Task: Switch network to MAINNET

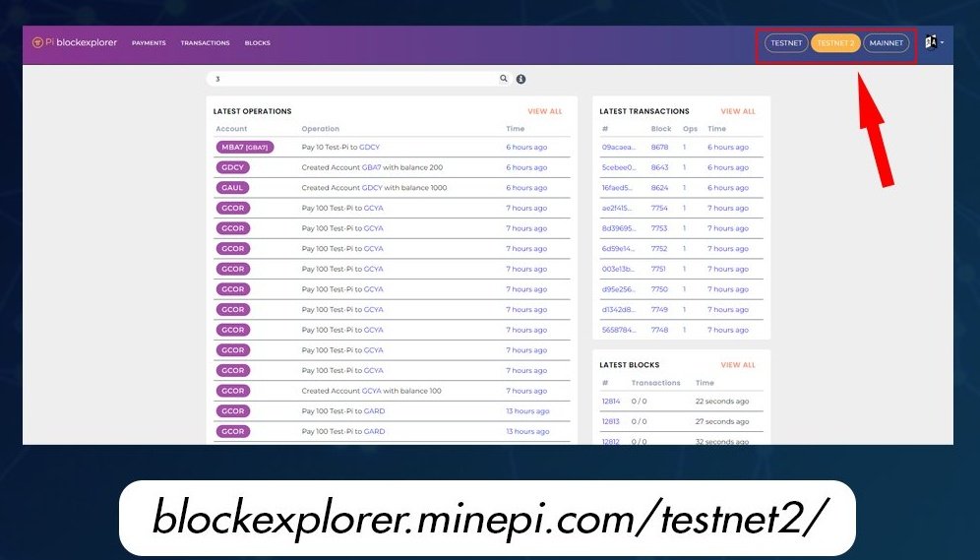Action: point(887,43)
